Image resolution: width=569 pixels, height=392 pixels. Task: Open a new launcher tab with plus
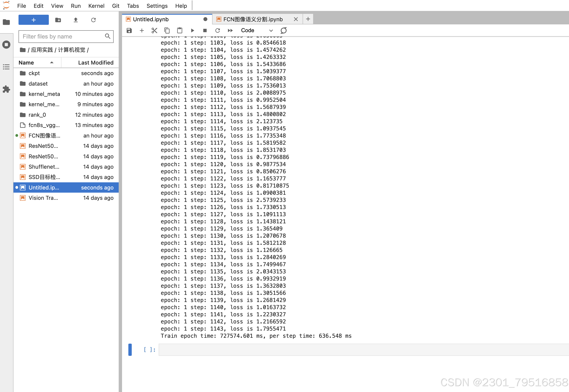tap(308, 19)
